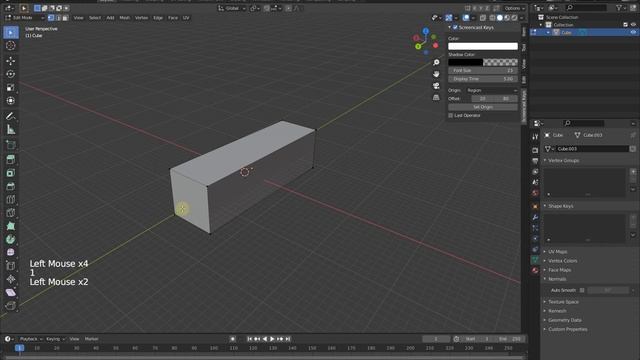Open the Select menu
The height and width of the screenshot is (360, 640).
[x=95, y=18]
